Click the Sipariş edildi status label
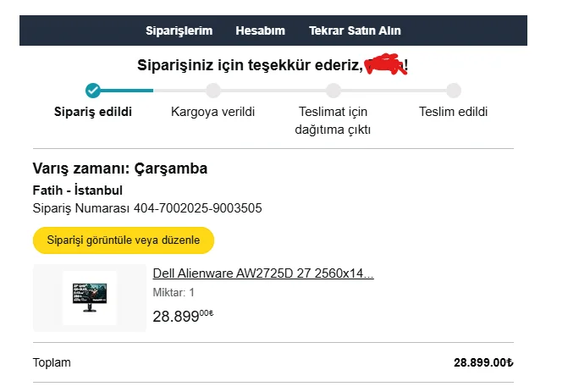 click(x=93, y=112)
